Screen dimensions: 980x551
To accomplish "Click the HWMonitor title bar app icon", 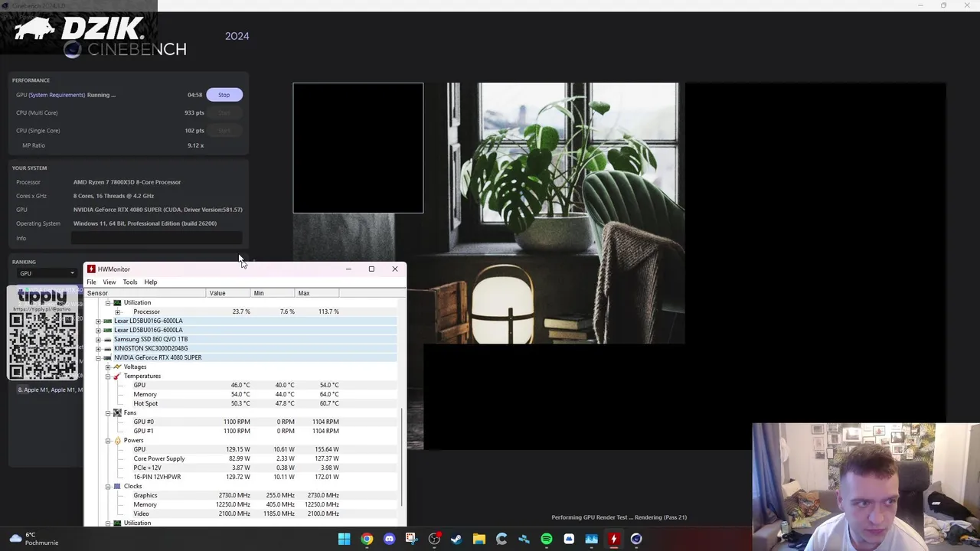I will pyautogui.click(x=91, y=269).
